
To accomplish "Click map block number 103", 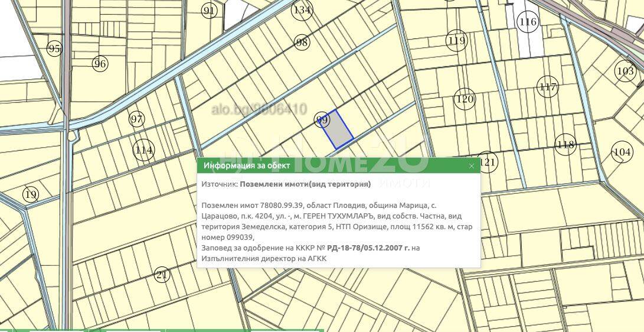I will pos(625,71).
